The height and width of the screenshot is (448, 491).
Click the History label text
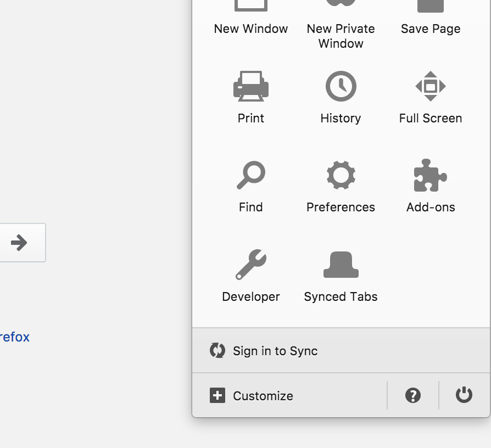click(341, 118)
